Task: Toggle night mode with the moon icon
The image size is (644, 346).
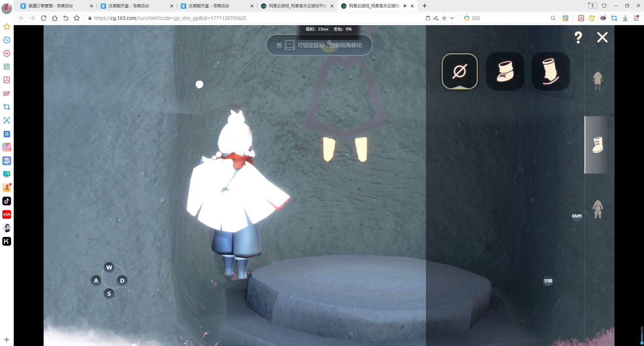Action: pos(592,18)
